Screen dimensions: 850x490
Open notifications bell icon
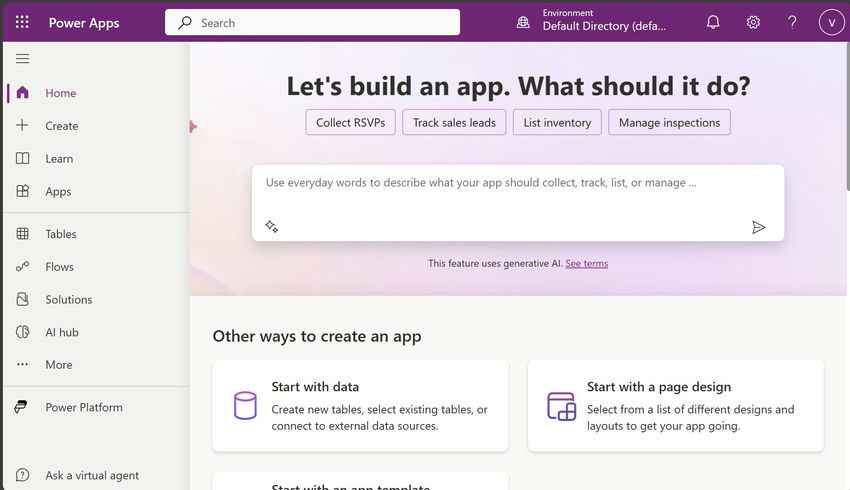point(713,22)
